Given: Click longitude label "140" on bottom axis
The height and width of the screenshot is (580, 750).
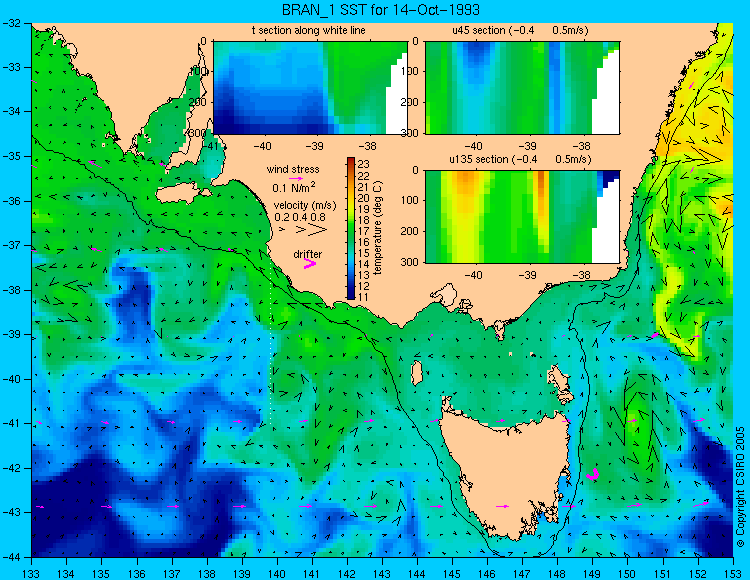Looking at the screenshot, I should point(276,573).
